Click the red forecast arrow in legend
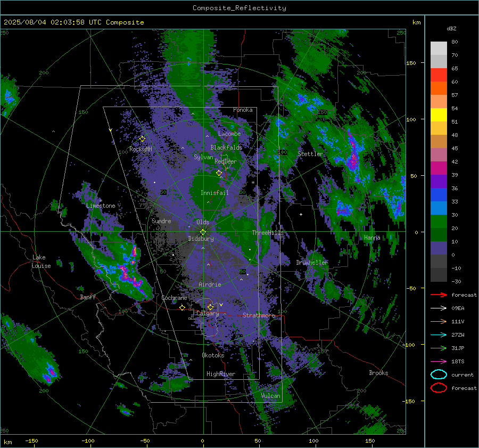 point(439,295)
